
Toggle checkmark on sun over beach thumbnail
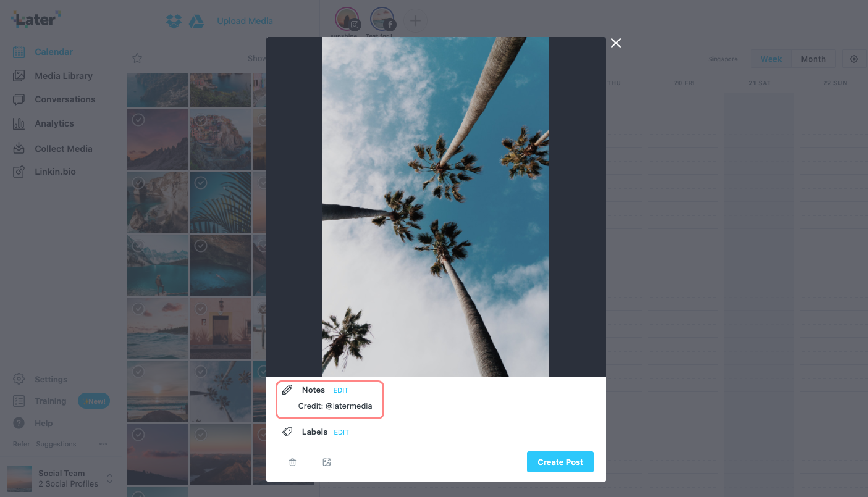click(139, 372)
